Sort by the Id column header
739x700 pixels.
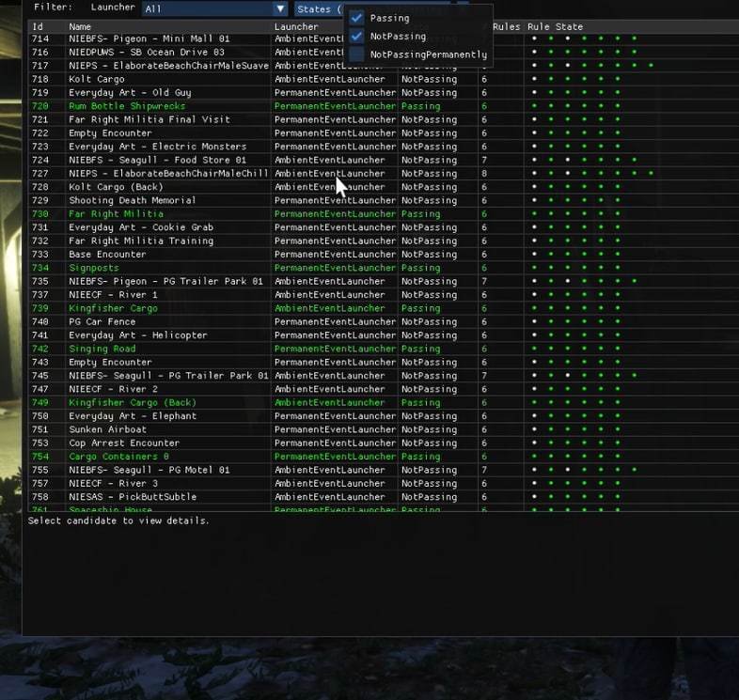[x=38, y=27]
